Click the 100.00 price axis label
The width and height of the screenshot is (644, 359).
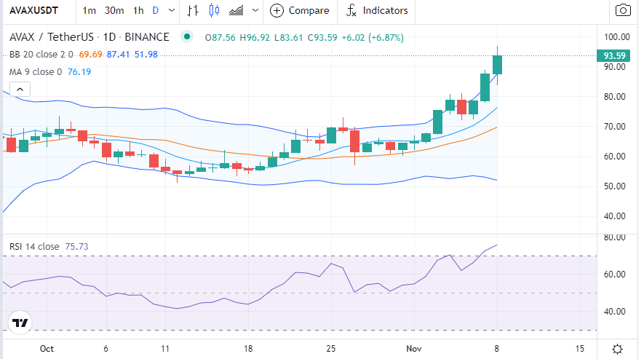tap(617, 37)
